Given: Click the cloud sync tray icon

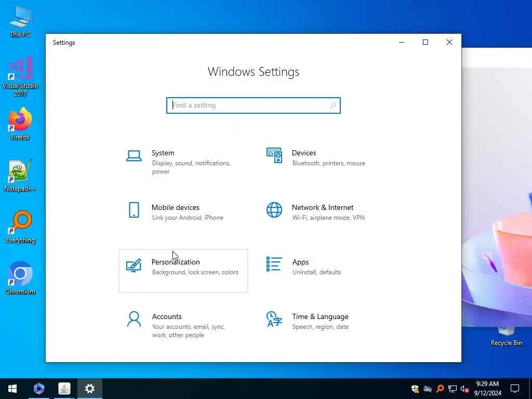Looking at the screenshot, I should 428,389.
